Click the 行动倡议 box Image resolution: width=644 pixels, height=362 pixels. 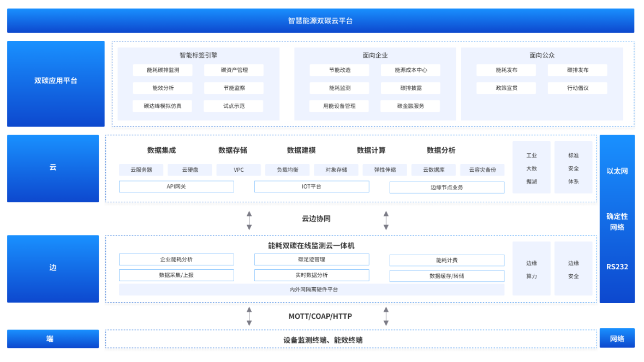coord(577,88)
